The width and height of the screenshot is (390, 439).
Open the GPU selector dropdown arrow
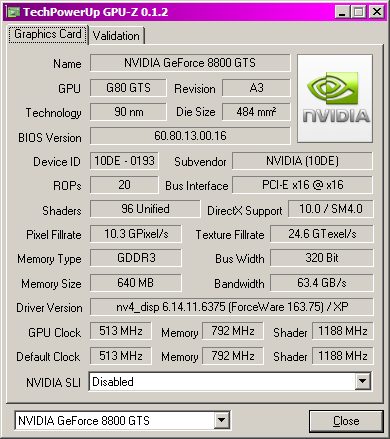[221, 420]
